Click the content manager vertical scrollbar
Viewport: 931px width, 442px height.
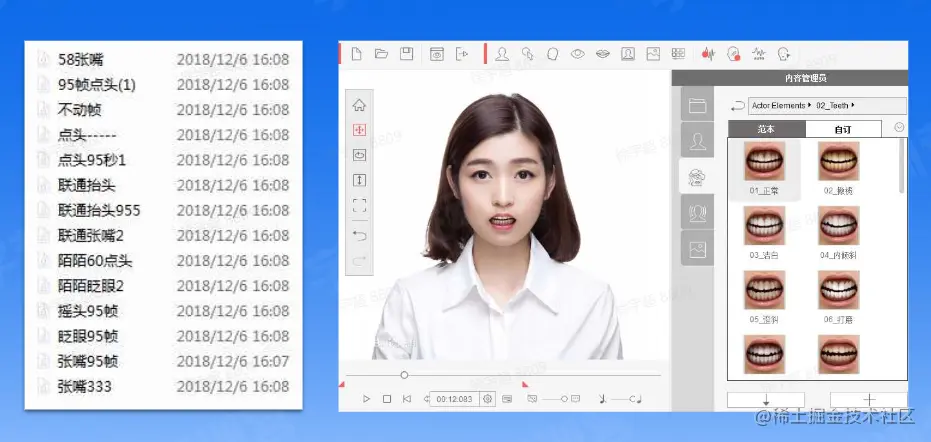902,166
